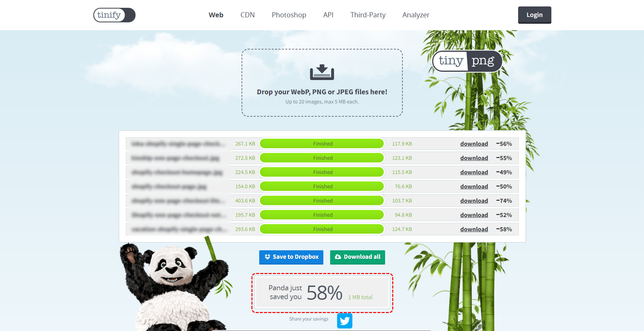The image size is (644, 331).
Task: Click the '403.6 KB' original size
Action: pos(245,201)
